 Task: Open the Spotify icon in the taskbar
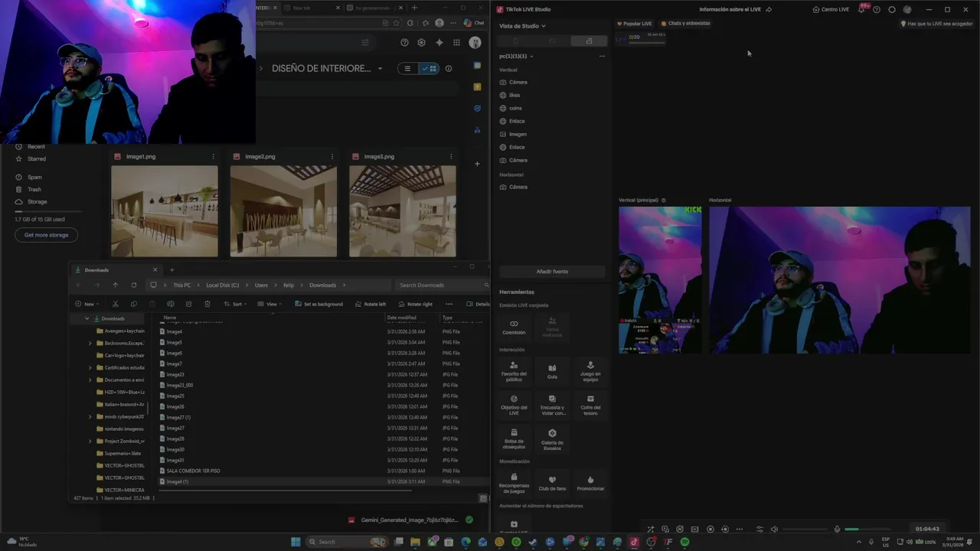pyautogui.click(x=684, y=542)
